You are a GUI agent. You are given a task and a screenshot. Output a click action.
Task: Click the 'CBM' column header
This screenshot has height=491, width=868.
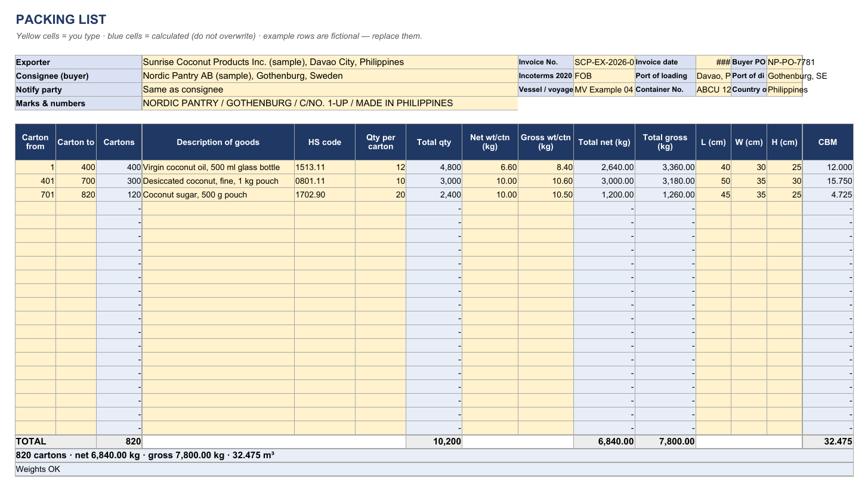(828, 142)
